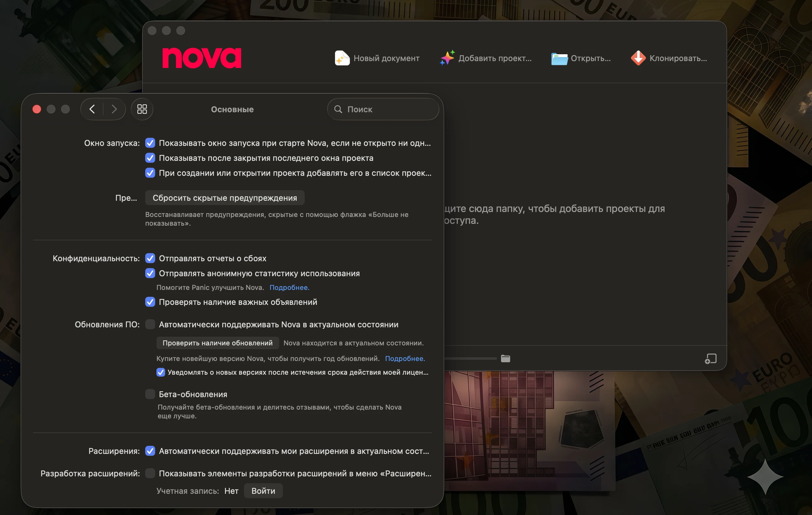Uncheck Показывать окно запуска при старте Nova
Viewport: 812px width, 515px height.
click(150, 143)
